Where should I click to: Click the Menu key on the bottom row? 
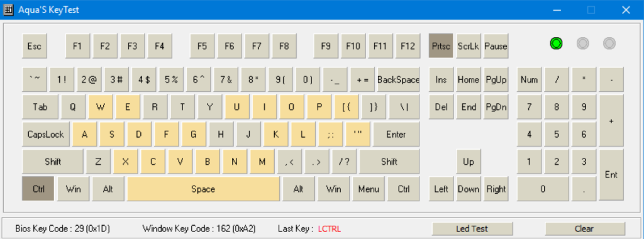coord(369,189)
